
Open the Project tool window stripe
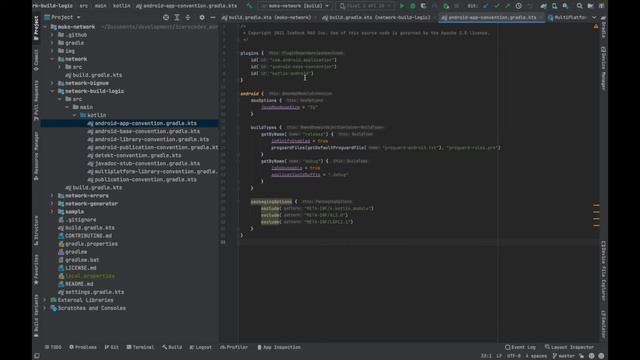36,27
